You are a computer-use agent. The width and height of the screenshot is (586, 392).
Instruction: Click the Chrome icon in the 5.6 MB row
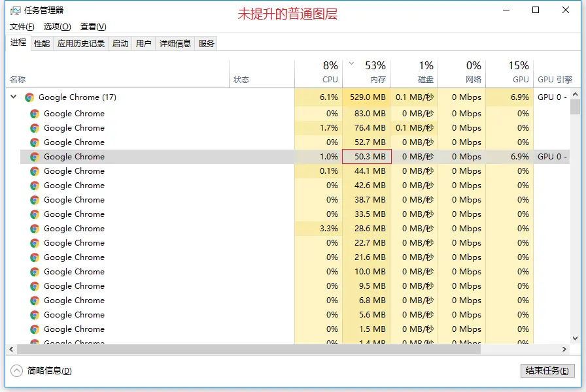tap(35, 315)
